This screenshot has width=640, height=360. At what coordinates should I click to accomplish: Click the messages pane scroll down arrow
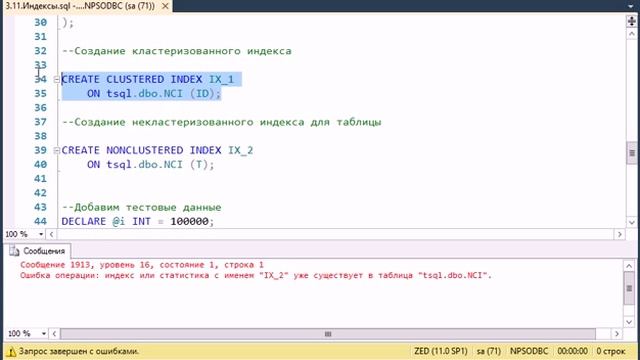pos(629,322)
